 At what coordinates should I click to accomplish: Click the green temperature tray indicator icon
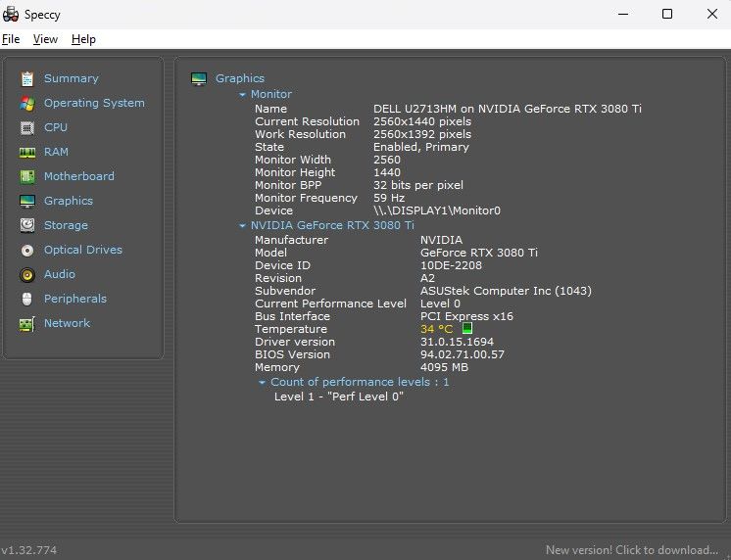point(466,328)
